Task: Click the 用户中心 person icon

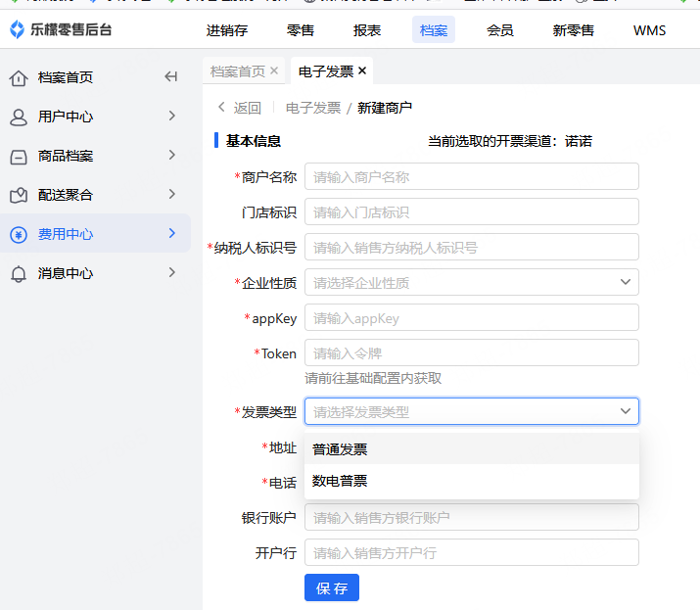Action: (18, 117)
